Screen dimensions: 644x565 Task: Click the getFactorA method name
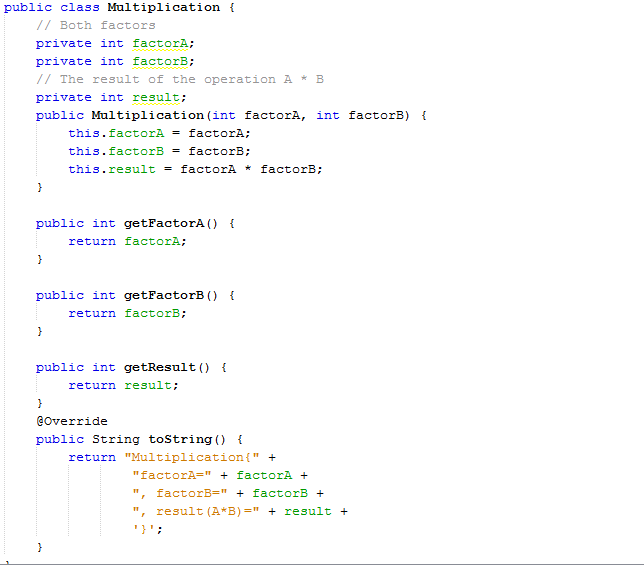[x=163, y=223]
